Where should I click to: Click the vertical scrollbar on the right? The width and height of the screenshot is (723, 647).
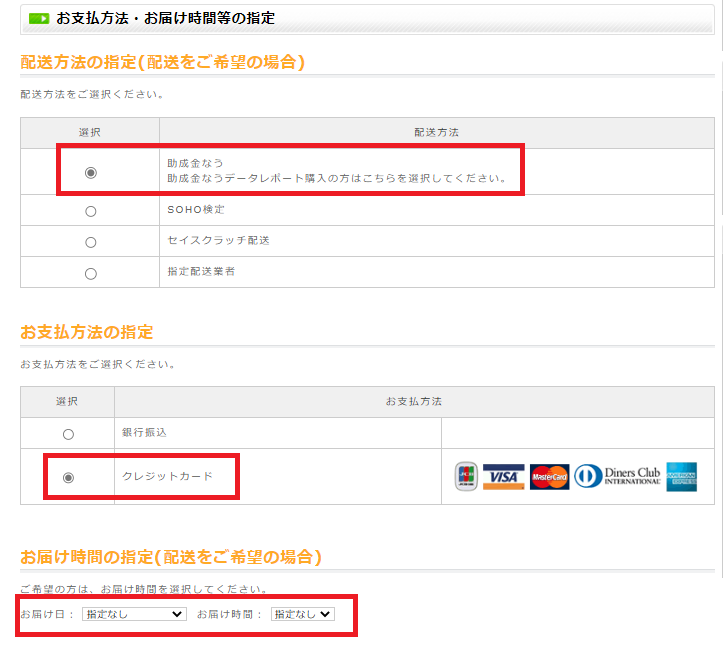click(719, 300)
